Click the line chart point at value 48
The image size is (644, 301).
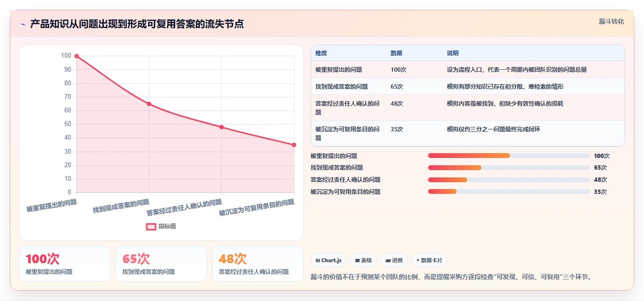click(221, 127)
